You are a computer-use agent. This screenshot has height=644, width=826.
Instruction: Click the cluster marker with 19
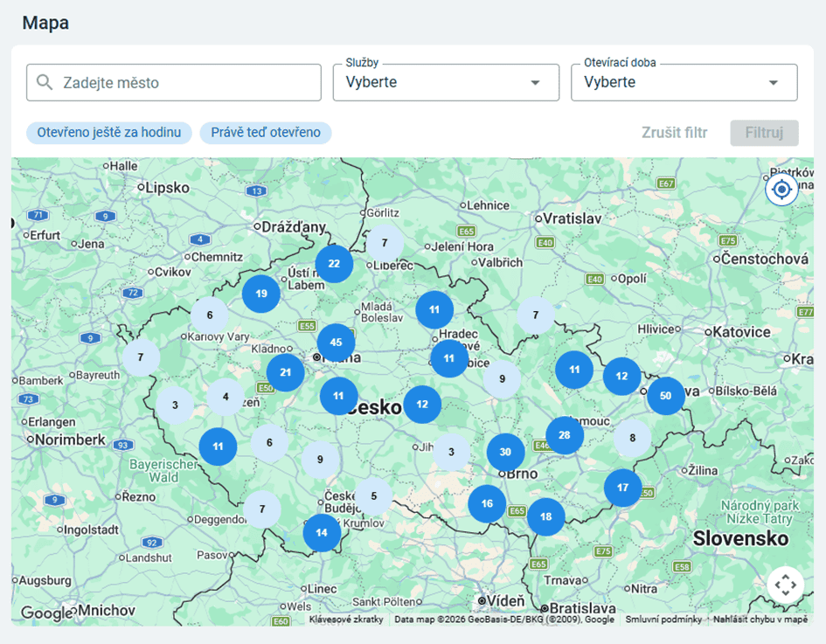coord(261,294)
